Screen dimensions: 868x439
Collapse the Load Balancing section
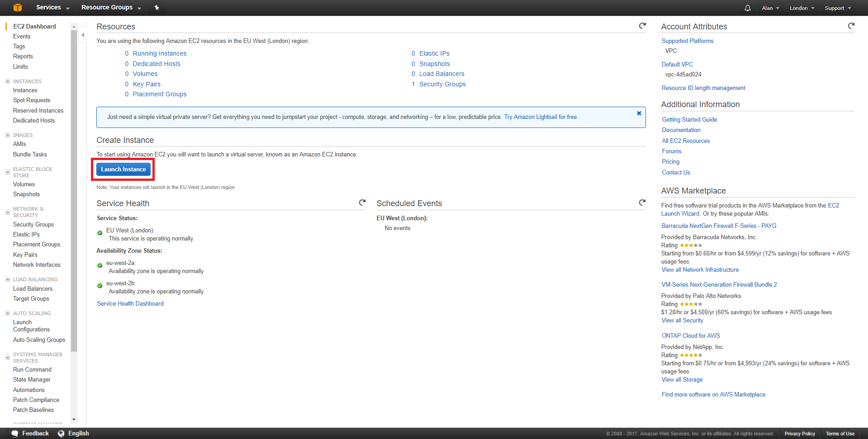pyautogui.click(x=7, y=279)
